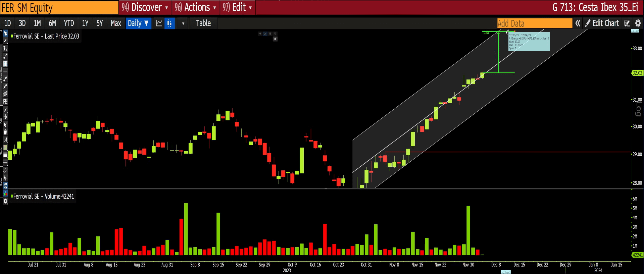This screenshot has height=274, width=644.
Task: Click the Log scale label on price axis
Action: click(x=638, y=109)
